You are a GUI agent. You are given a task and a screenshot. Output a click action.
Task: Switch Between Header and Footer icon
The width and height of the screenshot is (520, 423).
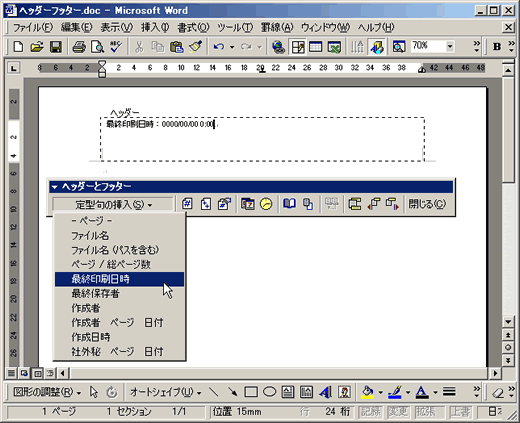tap(355, 204)
